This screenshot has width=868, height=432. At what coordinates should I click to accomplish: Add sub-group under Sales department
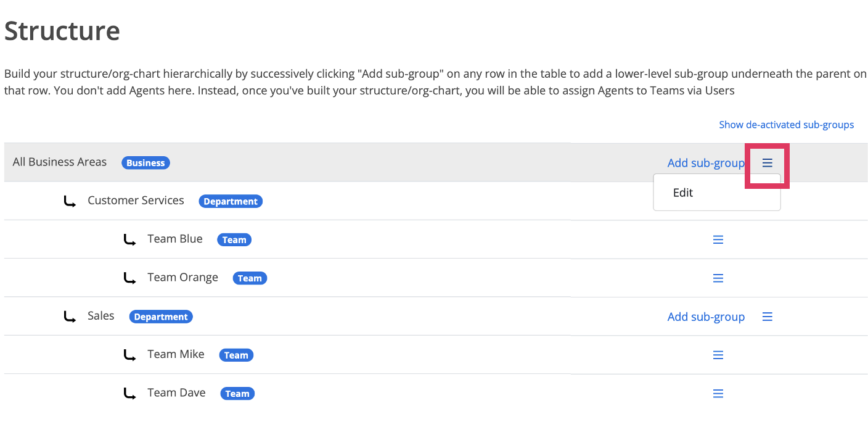[x=705, y=317]
